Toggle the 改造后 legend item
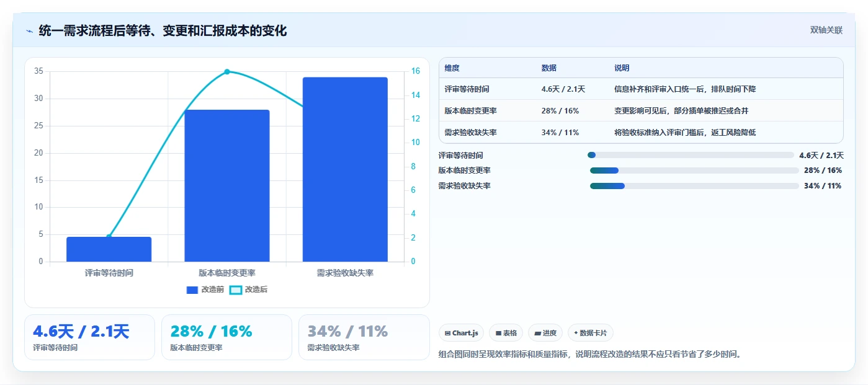 (x=248, y=290)
